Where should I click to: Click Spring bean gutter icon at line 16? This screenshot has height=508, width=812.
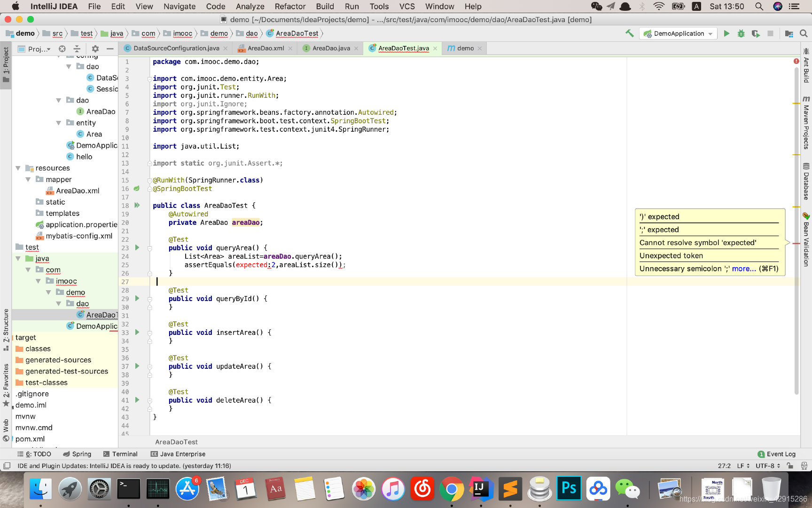point(137,188)
